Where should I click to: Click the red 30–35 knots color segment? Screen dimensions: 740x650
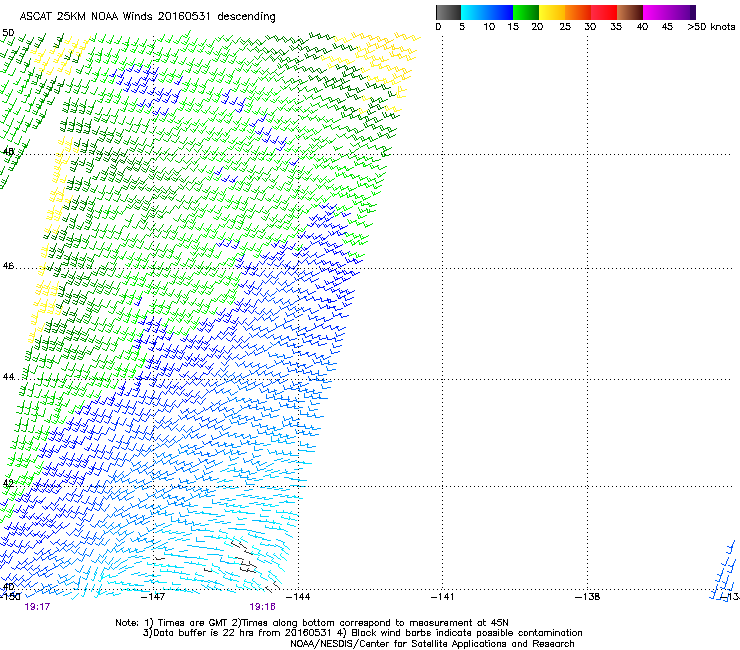click(x=604, y=12)
